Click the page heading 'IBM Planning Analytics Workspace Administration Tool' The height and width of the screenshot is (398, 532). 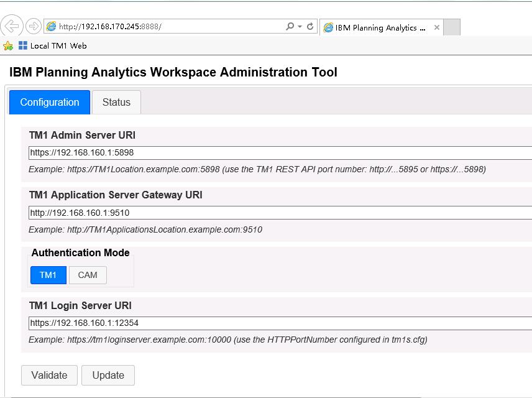point(173,72)
